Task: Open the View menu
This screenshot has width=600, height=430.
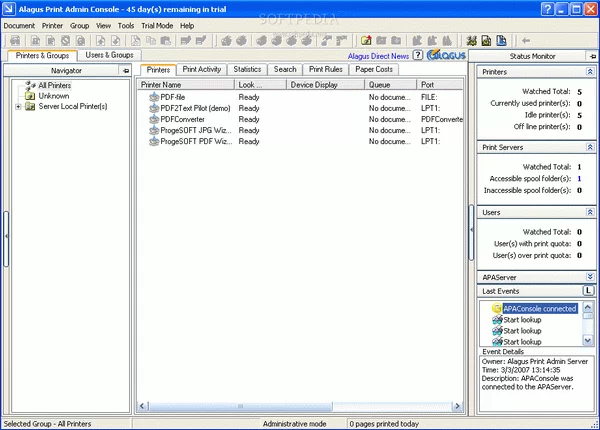Action: [x=103, y=26]
